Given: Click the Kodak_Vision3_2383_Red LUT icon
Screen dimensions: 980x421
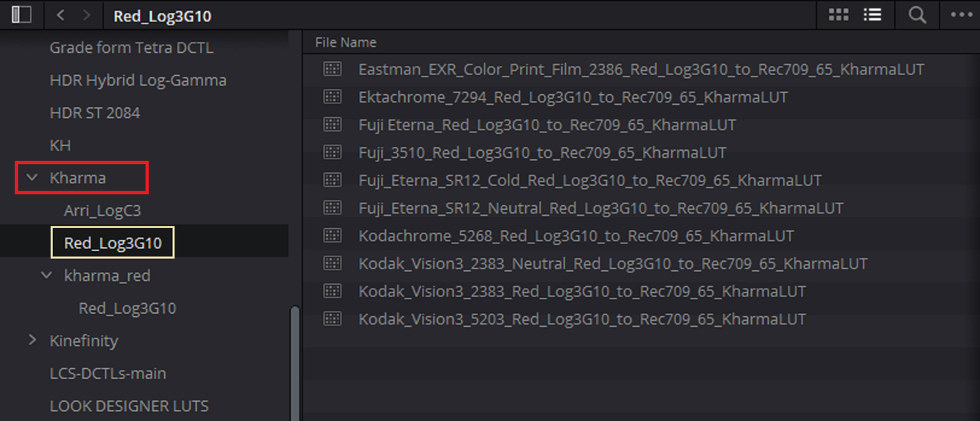Looking at the screenshot, I should (x=332, y=291).
